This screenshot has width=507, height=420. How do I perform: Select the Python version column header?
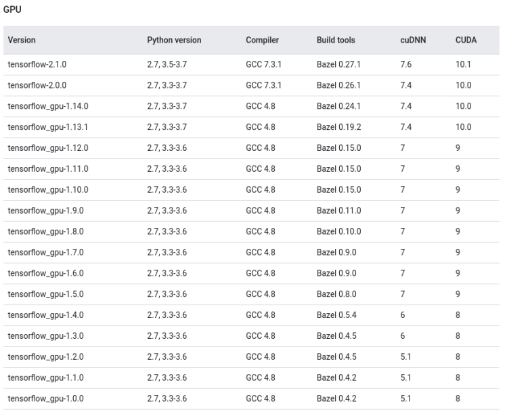point(174,40)
